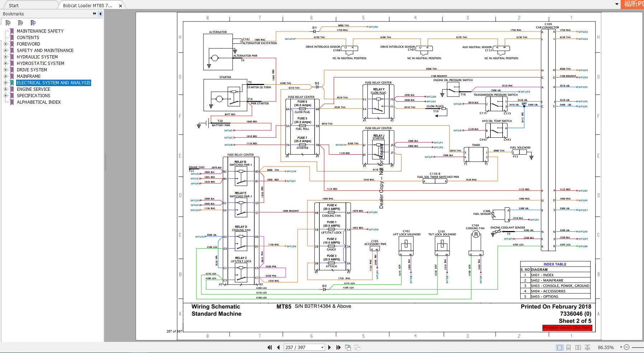Screen dimensions: 644x353
Task: Switch to continuous page view mode
Action: pyautogui.click(x=569, y=347)
